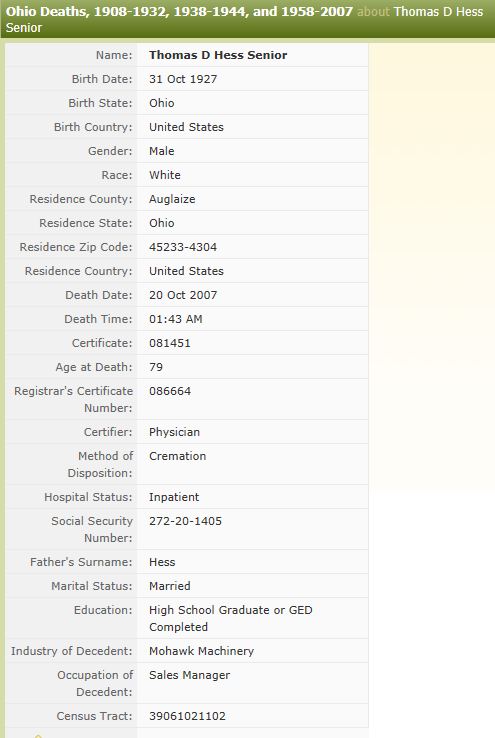Click the Mohawk Machinery industry value
Viewport: 495px width, 738px height.
pyautogui.click(x=201, y=651)
